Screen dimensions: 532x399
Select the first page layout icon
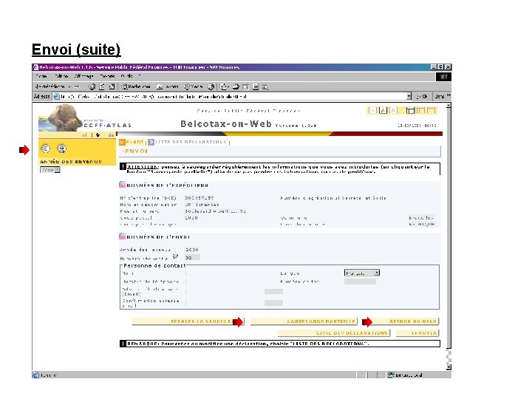coord(411,110)
